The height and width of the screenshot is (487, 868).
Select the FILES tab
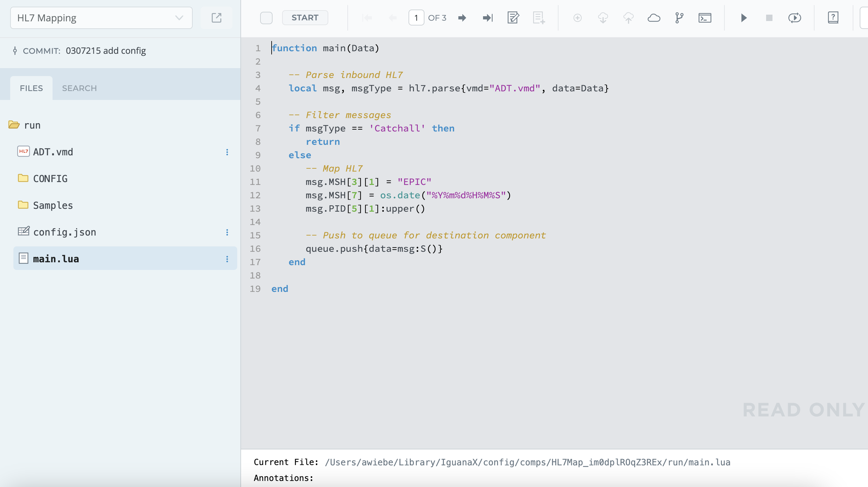click(x=31, y=88)
